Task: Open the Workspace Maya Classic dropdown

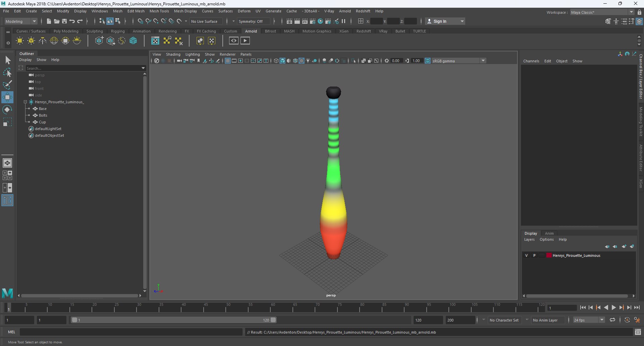Action: click(x=602, y=12)
